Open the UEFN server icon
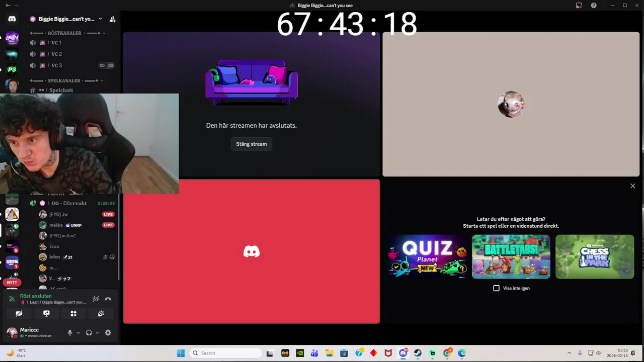This screenshot has height=362, width=644. pyautogui.click(x=12, y=262)
